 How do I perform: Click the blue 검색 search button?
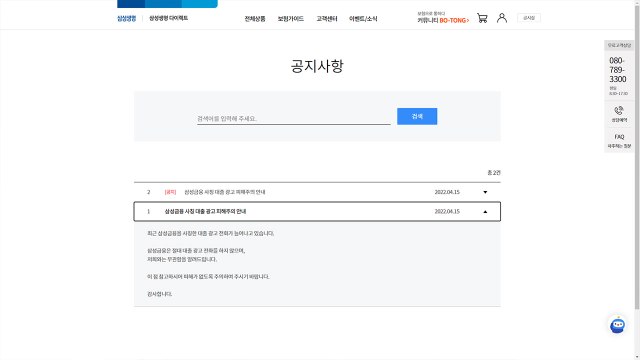[x=417, y=116]
